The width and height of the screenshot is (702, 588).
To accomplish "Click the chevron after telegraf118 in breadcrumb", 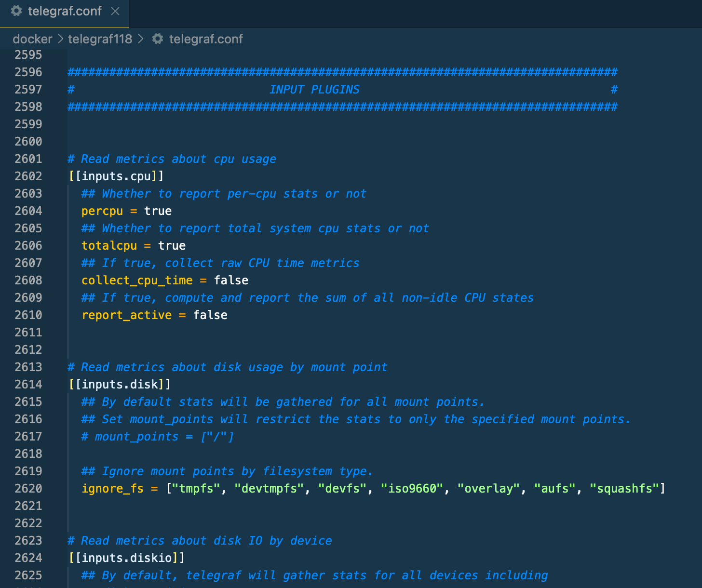I will click(x=141, y=39).
